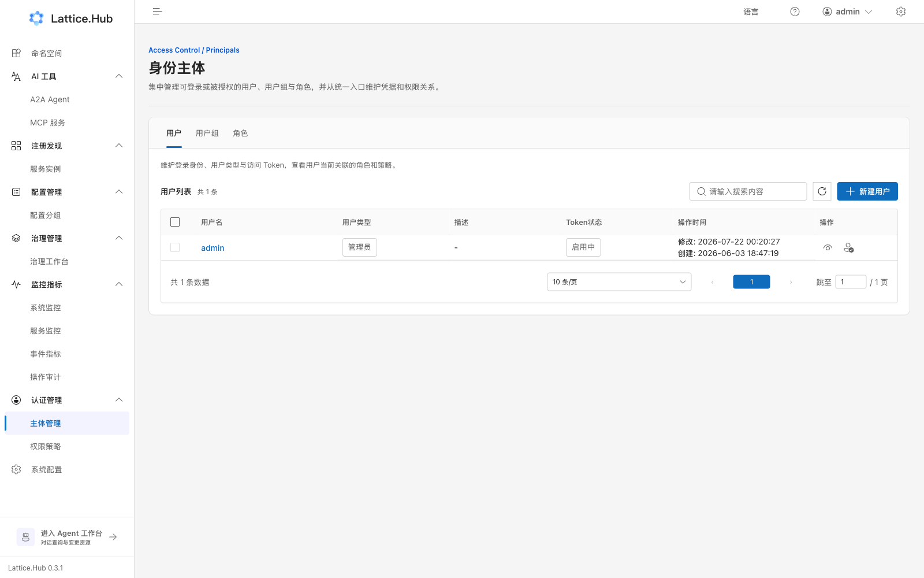Click the 配置管理 list icon
The image size is (924, 578).
tap(16, 192)
